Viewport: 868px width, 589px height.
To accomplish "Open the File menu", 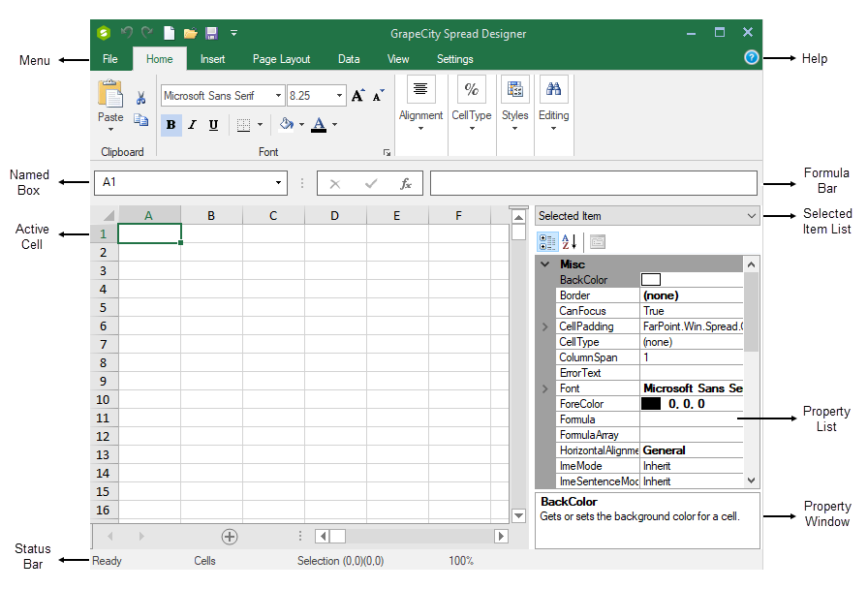I will click(110, 59).
